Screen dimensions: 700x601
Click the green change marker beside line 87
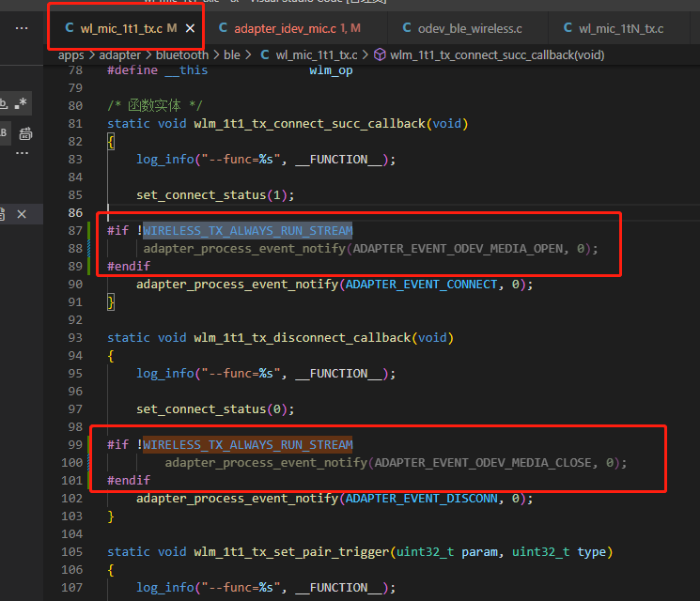[89, 230]
